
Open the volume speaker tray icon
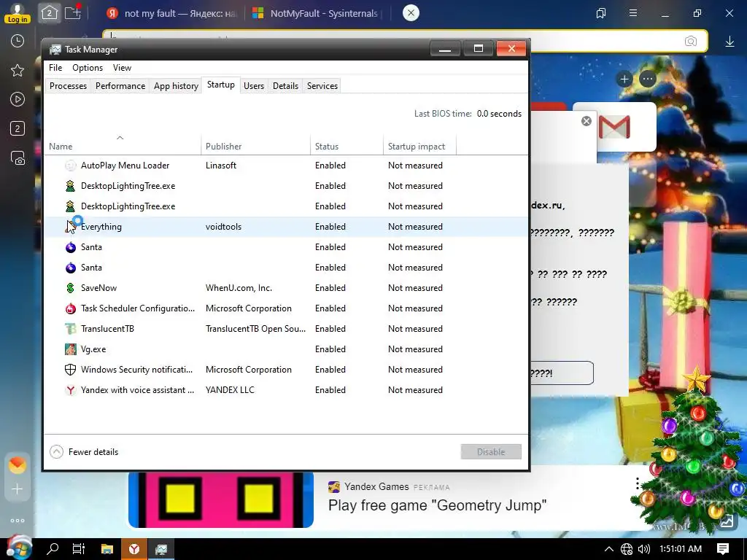point(643,549)
